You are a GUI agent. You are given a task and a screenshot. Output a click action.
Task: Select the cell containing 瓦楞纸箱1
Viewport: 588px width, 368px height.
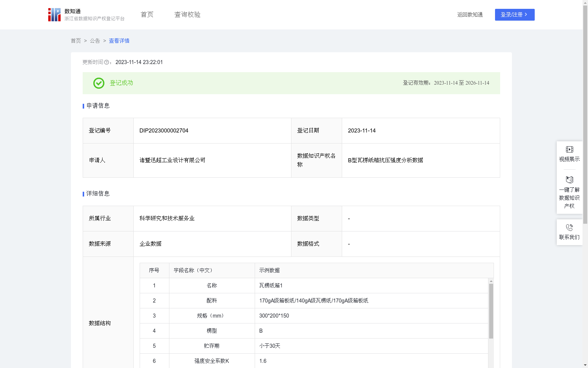(271, 285)
